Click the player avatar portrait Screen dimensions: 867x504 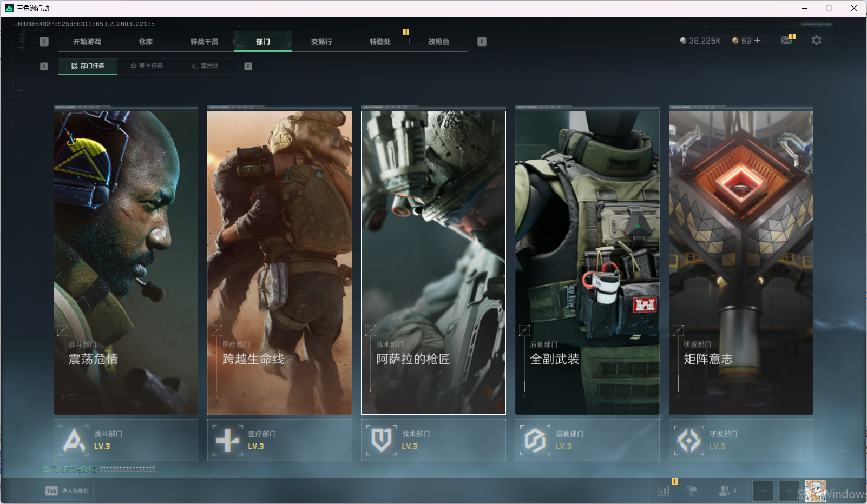point(815,491)
